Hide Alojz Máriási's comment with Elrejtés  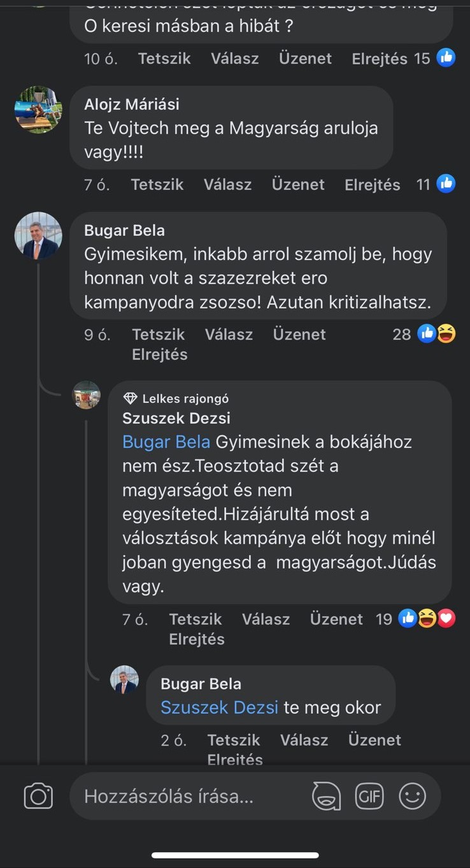373,185
